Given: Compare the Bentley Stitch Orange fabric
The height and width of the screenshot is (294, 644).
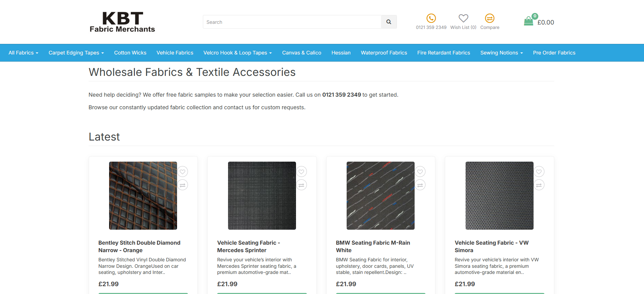Looking at the screenshot, I should [182, 185].
